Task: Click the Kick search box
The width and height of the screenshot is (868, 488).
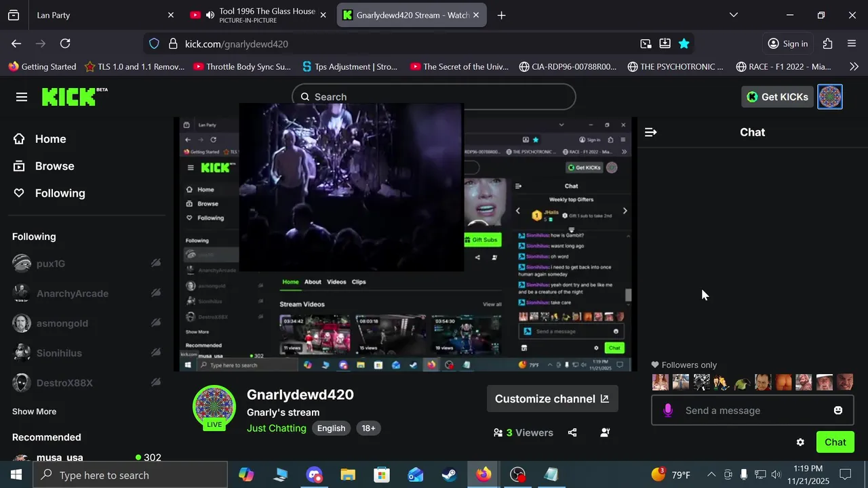Action: pyautogui.click(x=434, y=97)
